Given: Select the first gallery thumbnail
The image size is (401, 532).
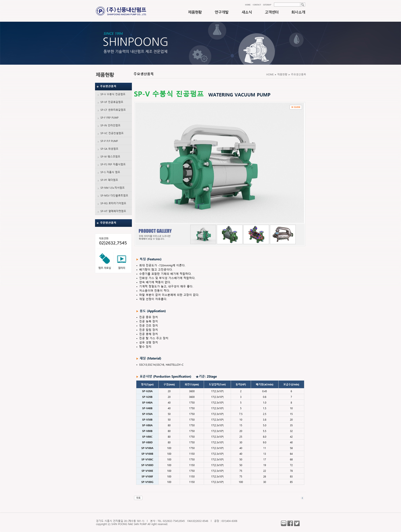Looking at the screenshot, I should [203, 234].
